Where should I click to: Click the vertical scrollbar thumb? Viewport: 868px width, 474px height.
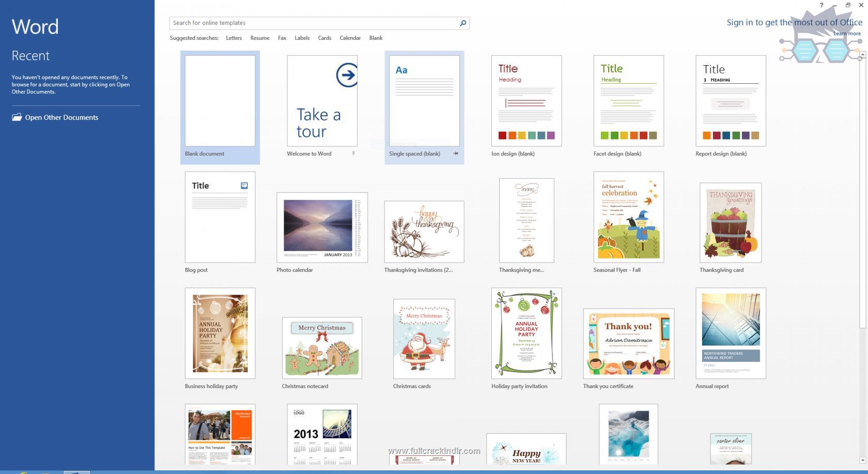862,193
